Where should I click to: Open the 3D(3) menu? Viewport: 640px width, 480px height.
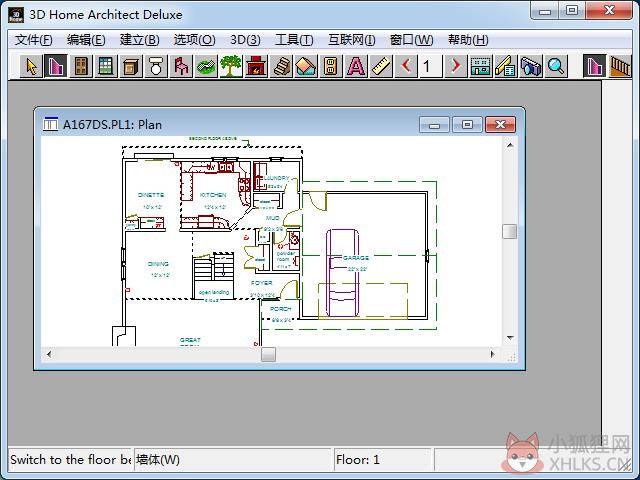245,40
